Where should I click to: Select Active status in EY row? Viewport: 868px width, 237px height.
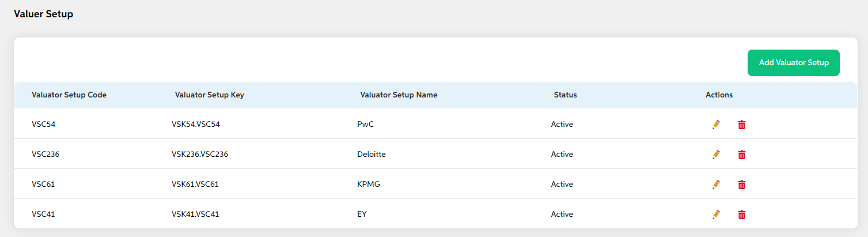tap(562, 214)
